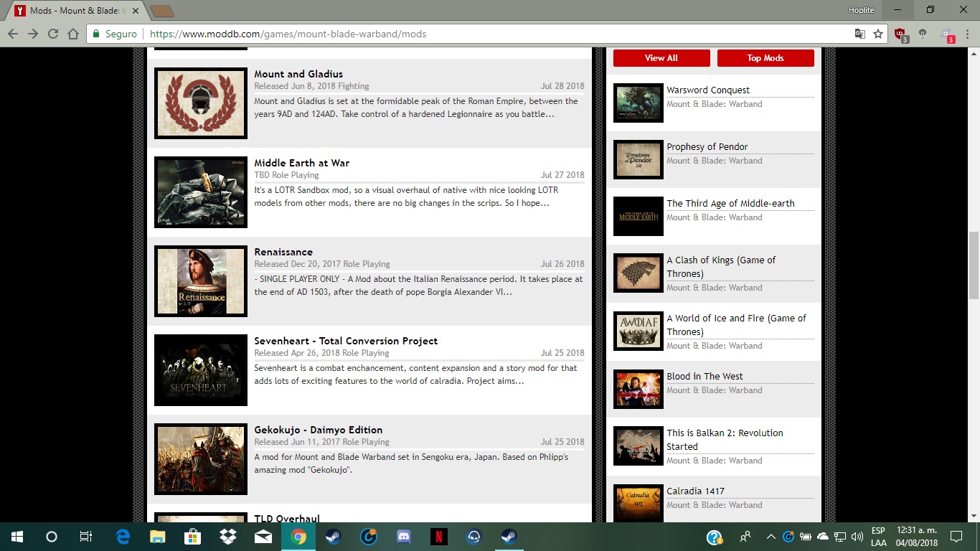The width and height of the screenshot is (980, 551).
Task: Open Task View on the taskbar
Action: pyautogui.click(x=86, y=537)
